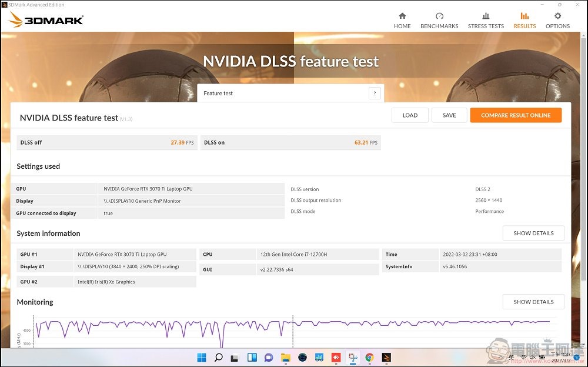Viewport: 588px width, 367px height.
Task: Click the NVIDIA GeForce RTX 3070 Ti GPU #1 value
Action: point(122,255)
